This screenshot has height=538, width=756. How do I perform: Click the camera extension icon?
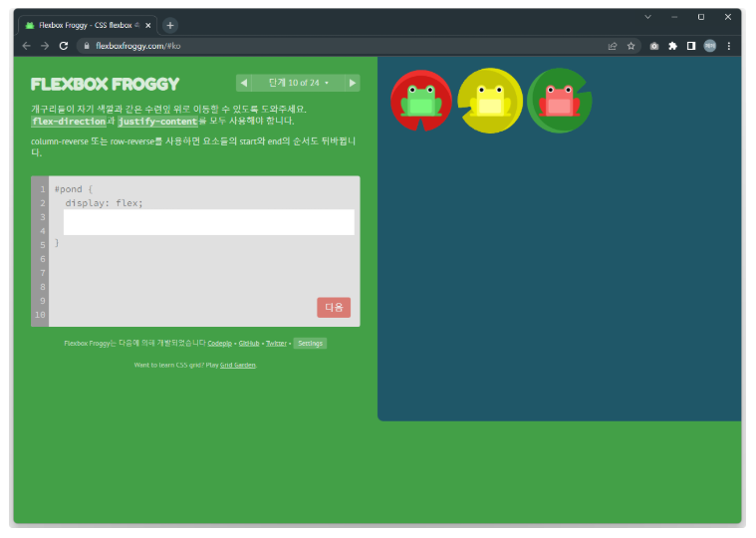click(x=653, y=46)
